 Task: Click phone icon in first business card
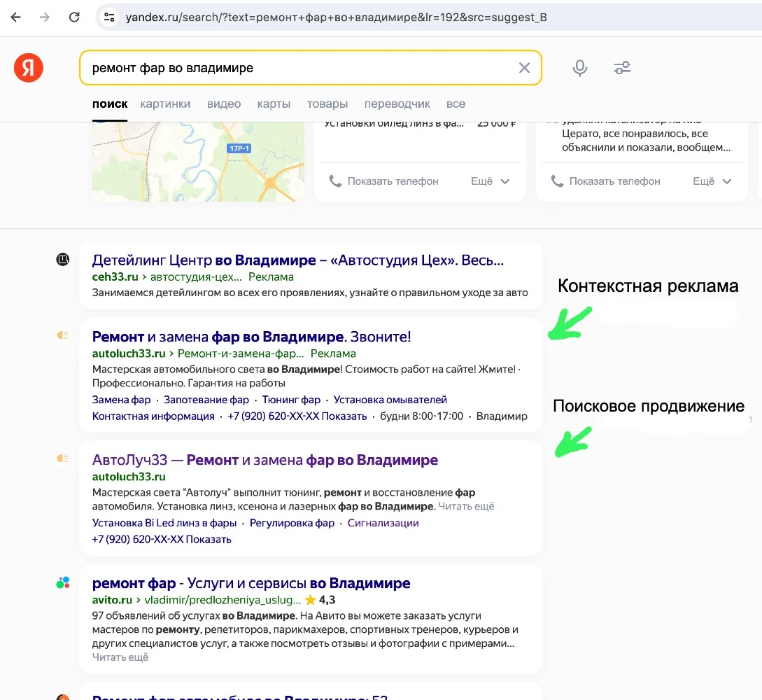click(x=335, y=181)
